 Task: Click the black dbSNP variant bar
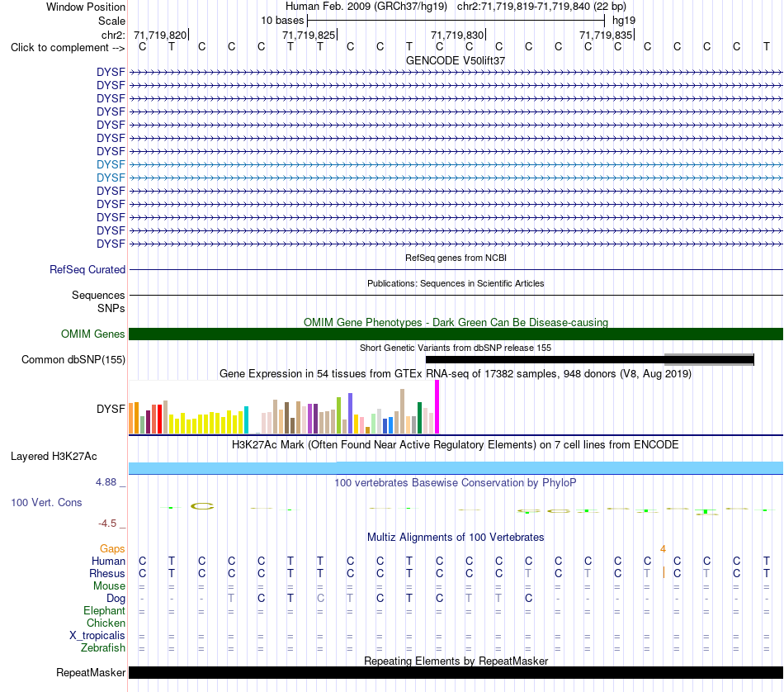pos(589,359)
